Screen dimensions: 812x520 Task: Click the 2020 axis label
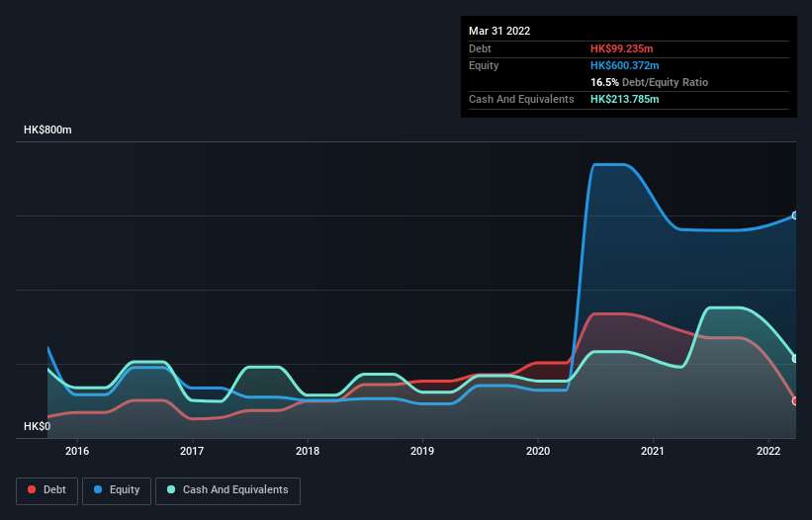coord(538,451)
